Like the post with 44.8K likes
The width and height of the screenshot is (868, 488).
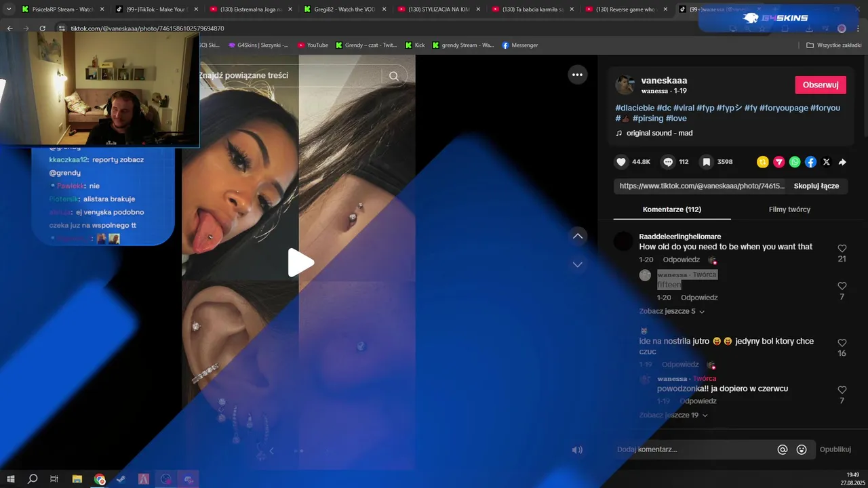click(620, 162)
